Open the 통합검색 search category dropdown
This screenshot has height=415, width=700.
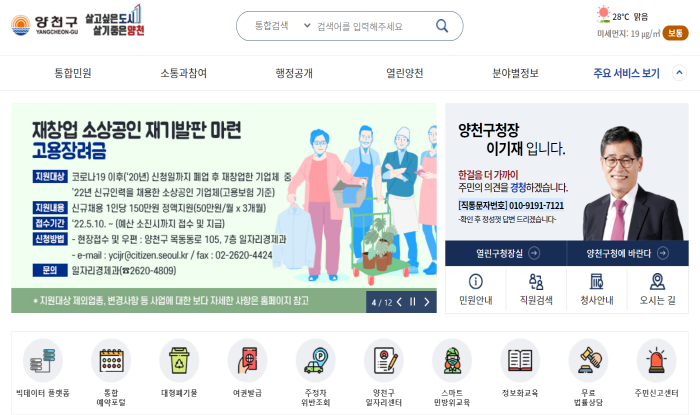[282, 25]
